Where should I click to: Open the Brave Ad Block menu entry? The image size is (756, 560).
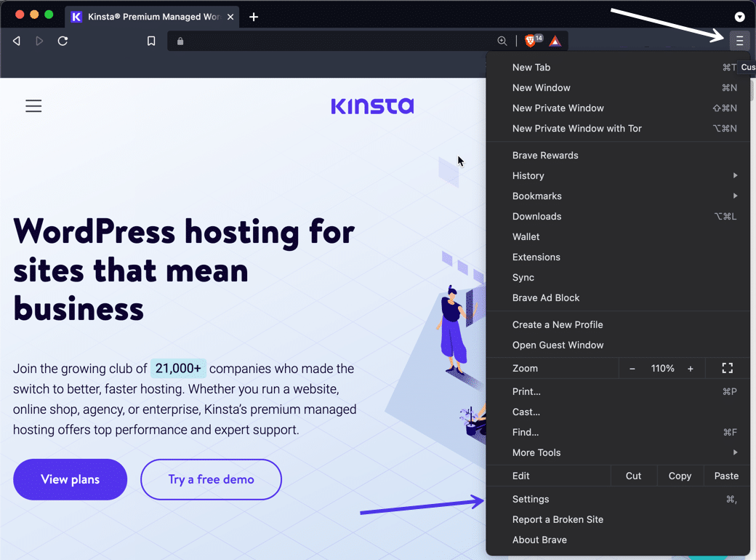tap(545, 297)
